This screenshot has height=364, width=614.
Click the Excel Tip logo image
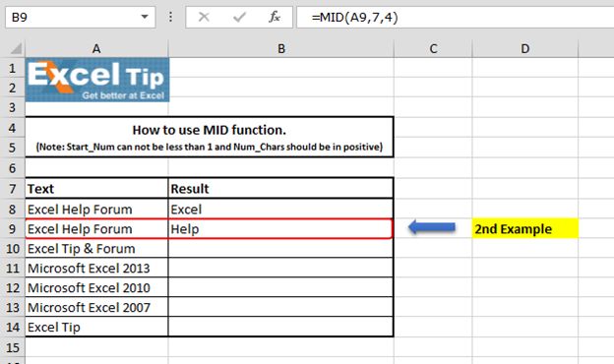pyautogui.click(x=97, y=80)
